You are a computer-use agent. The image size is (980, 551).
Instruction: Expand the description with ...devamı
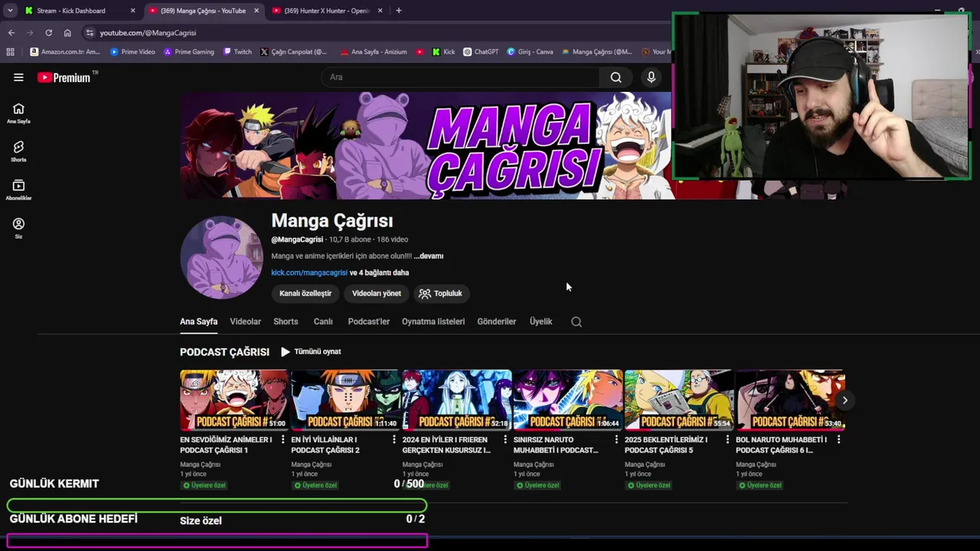[429, 256]
